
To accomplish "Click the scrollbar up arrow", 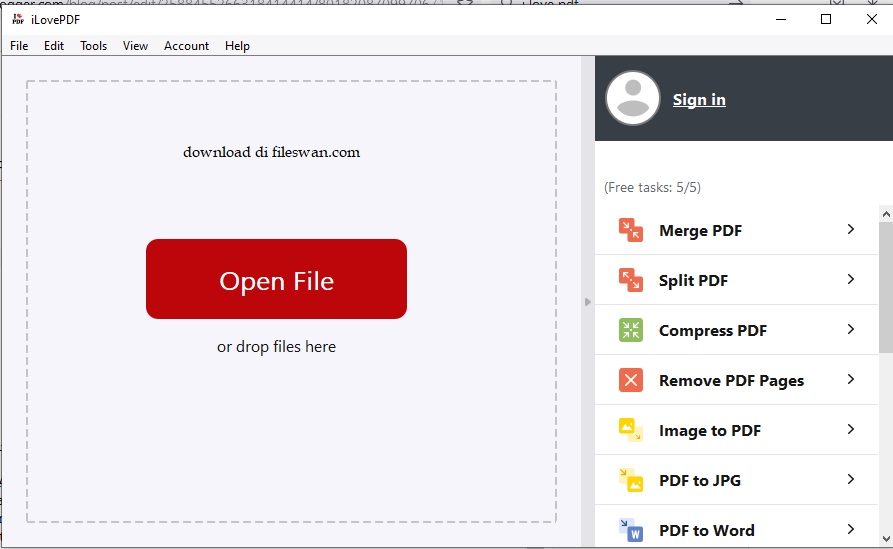I will [886, 214].
